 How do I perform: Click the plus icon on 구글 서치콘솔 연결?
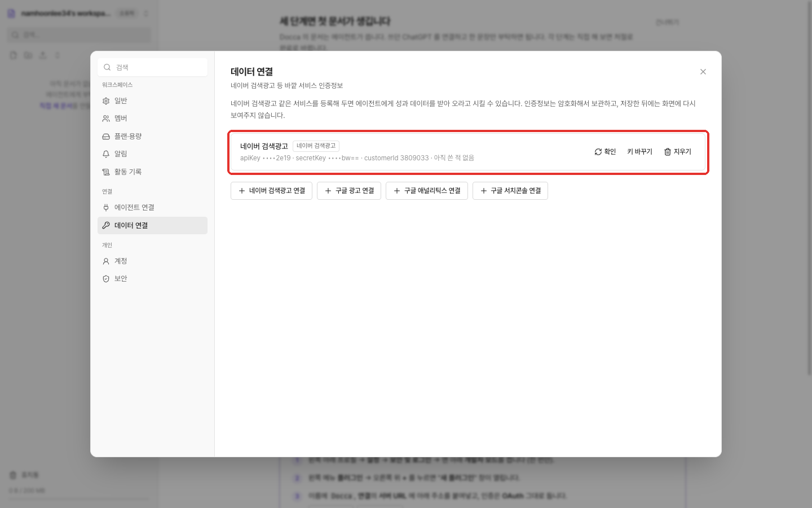(x=484, y=191)
